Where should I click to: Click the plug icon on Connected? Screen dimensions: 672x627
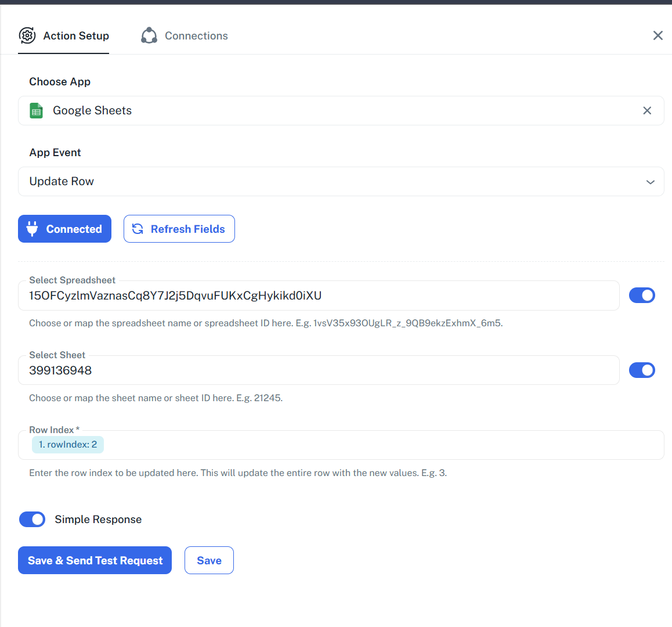(x=32, y=229)
